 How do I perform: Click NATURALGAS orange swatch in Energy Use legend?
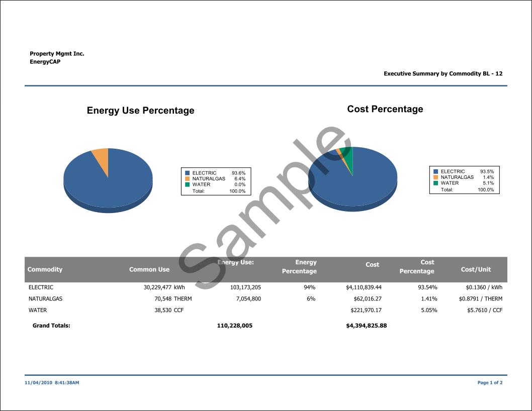click(x=187, y=179)
